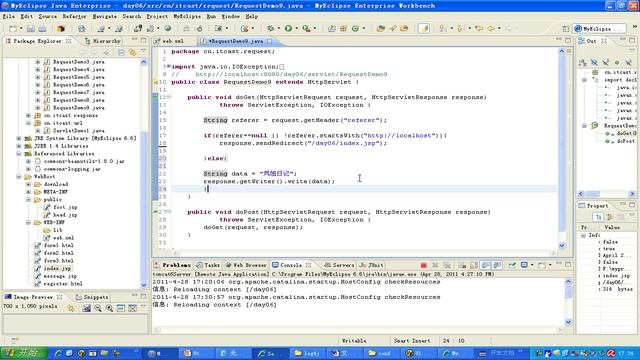Click the Next Annotation arrow icon

[x=442, y=29]
